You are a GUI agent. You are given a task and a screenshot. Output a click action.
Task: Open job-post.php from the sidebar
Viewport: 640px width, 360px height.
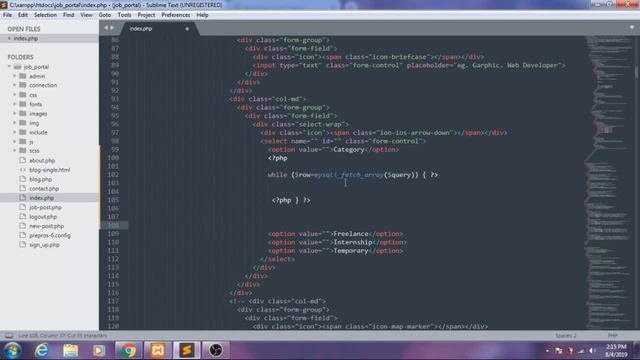pos(45,207)
